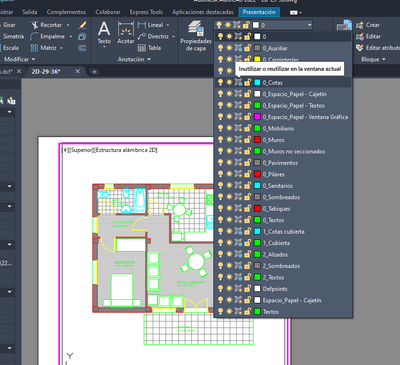Turn off 0_Pavimentos layer lightbulb
This screenshot has height=365, width=400.
(x=220, y=163)
